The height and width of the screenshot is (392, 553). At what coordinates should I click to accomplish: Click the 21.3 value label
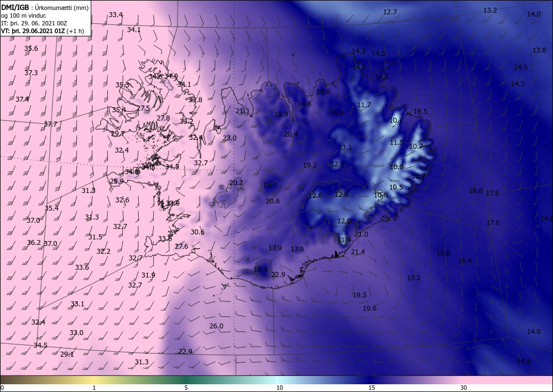[242, 111]
